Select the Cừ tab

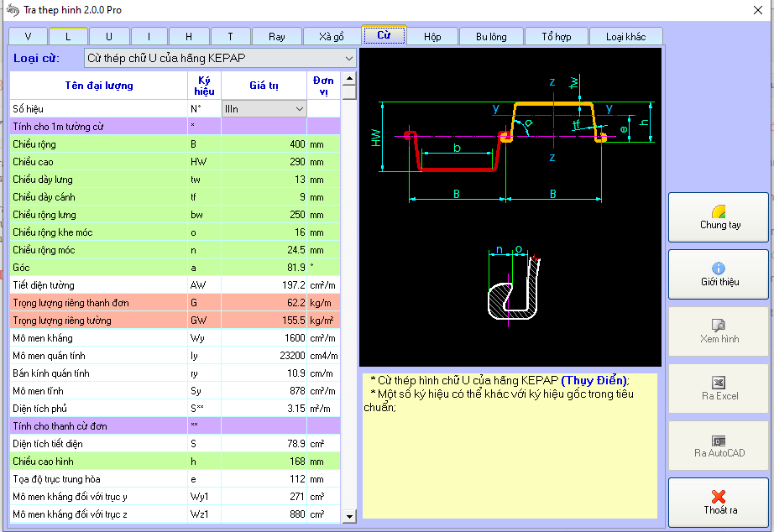pyautogui.click(x=384, y=35)
